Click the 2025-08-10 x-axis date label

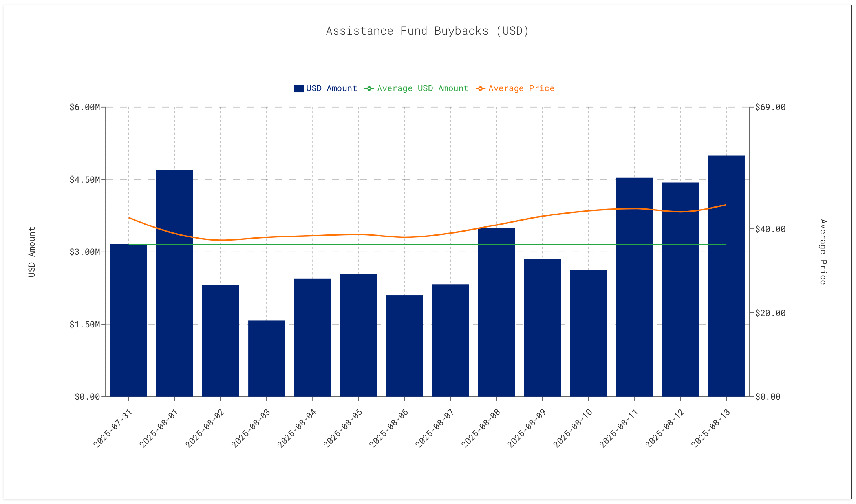coord(572,428)
